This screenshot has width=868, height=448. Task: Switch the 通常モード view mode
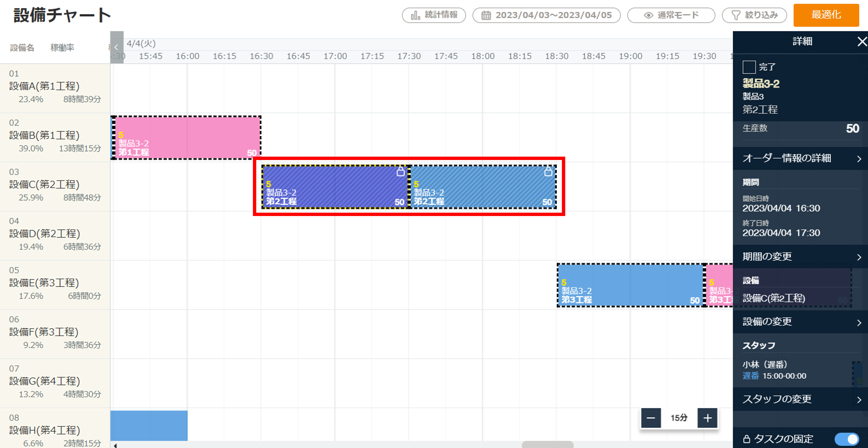[671, 15]
